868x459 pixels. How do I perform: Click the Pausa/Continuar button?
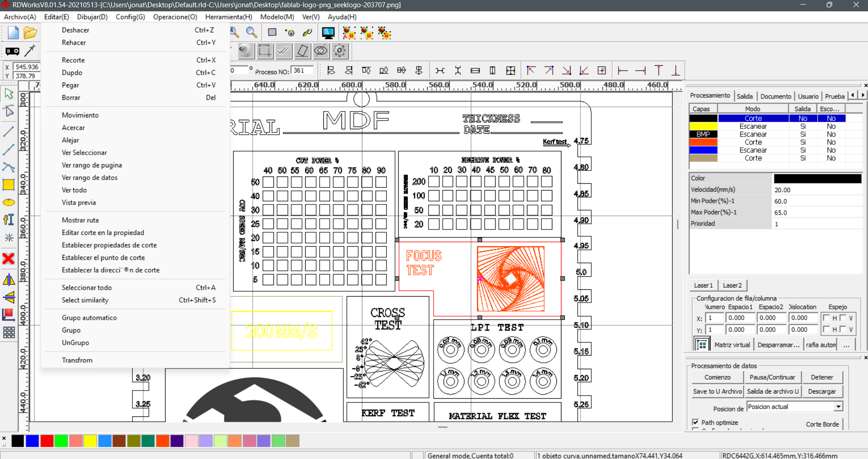pyautogui.click(x=772, y=377)
